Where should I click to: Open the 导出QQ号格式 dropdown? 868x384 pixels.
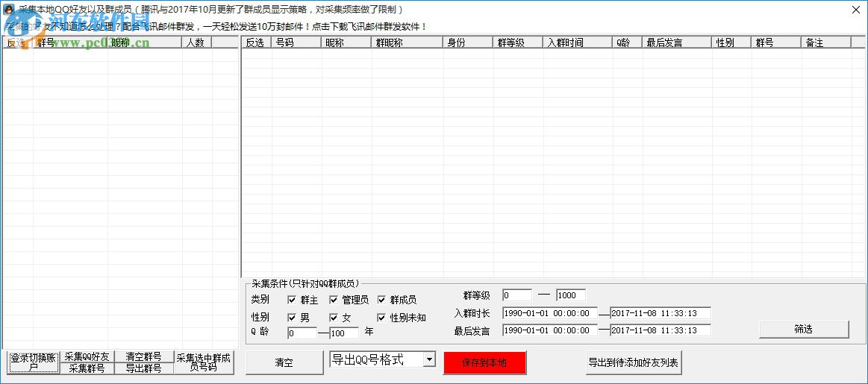pos(429,360)
